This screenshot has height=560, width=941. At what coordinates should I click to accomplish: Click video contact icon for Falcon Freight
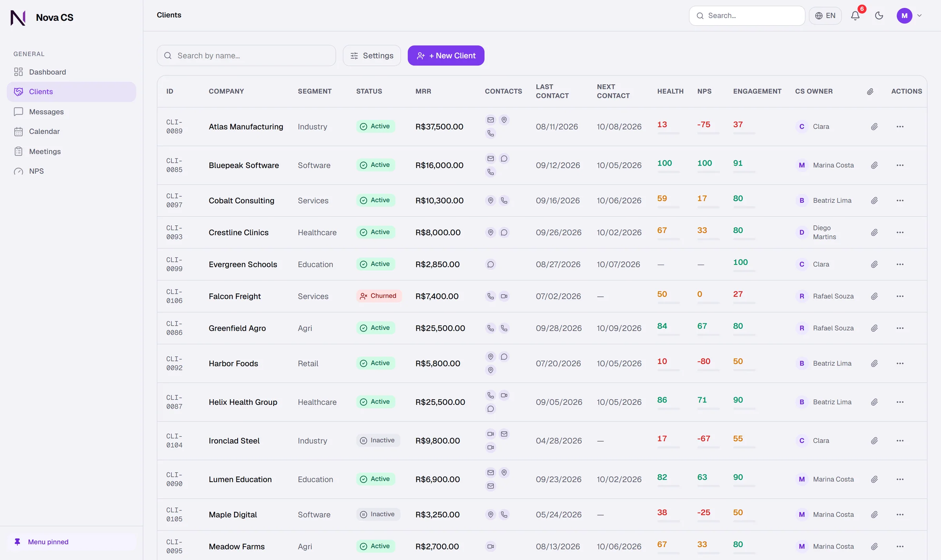tap(504, 296)
